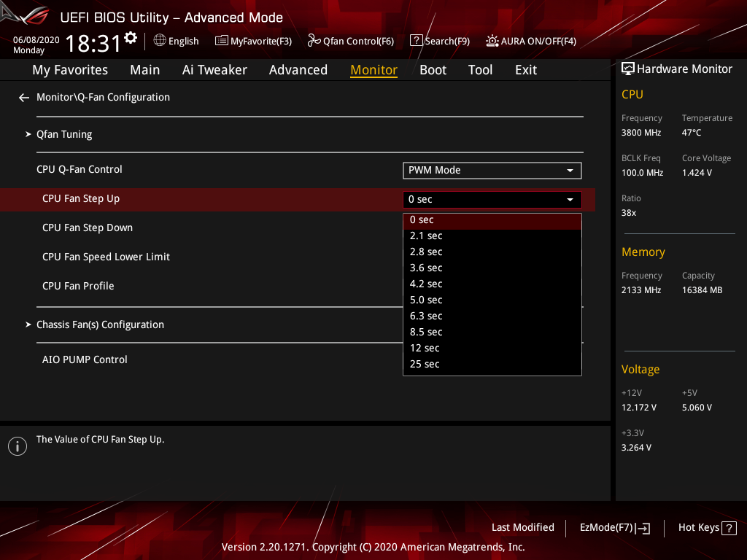Image resolution: width=747 pixels, height=560 pixels.
Task: Select the CPU Fan Step Up row
Action: [298, 200]
